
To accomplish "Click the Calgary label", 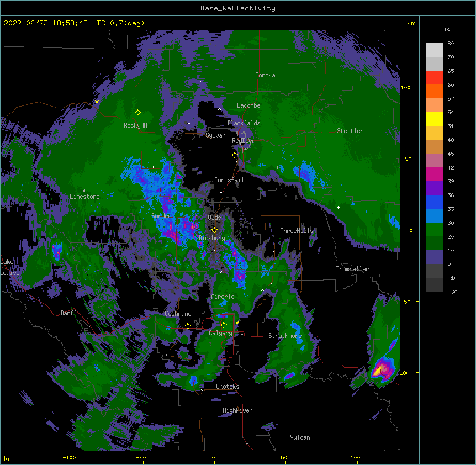I will 220,333.
